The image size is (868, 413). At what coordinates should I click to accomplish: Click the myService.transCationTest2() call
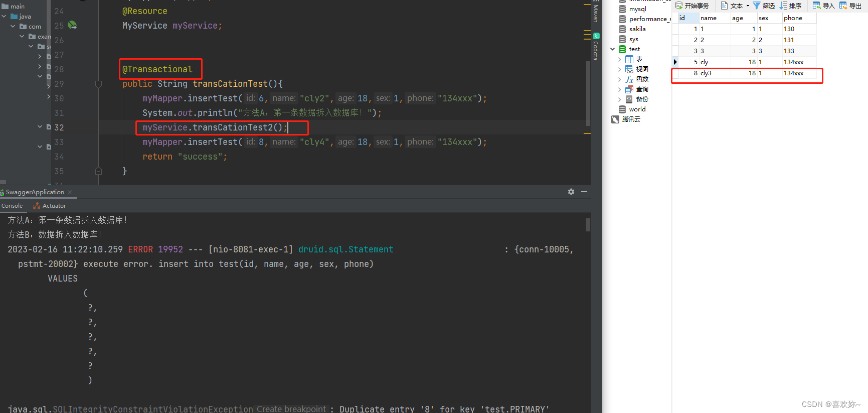215,127
